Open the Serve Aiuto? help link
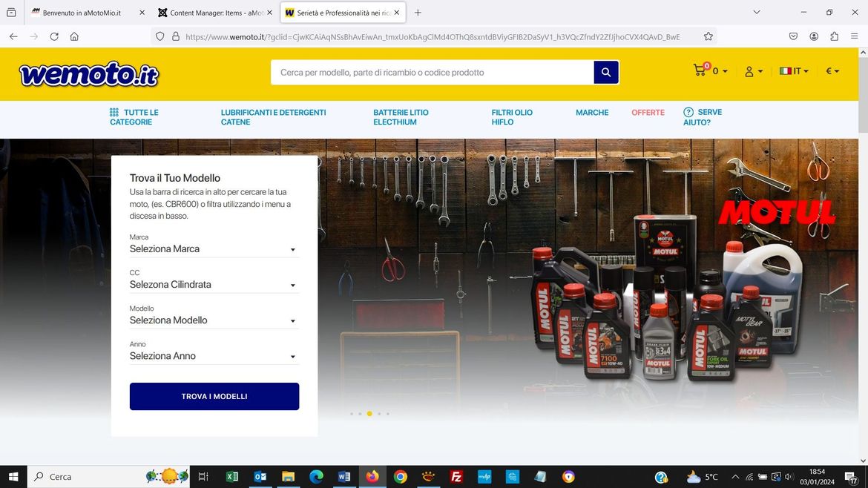868x488 pixels. 703,116
